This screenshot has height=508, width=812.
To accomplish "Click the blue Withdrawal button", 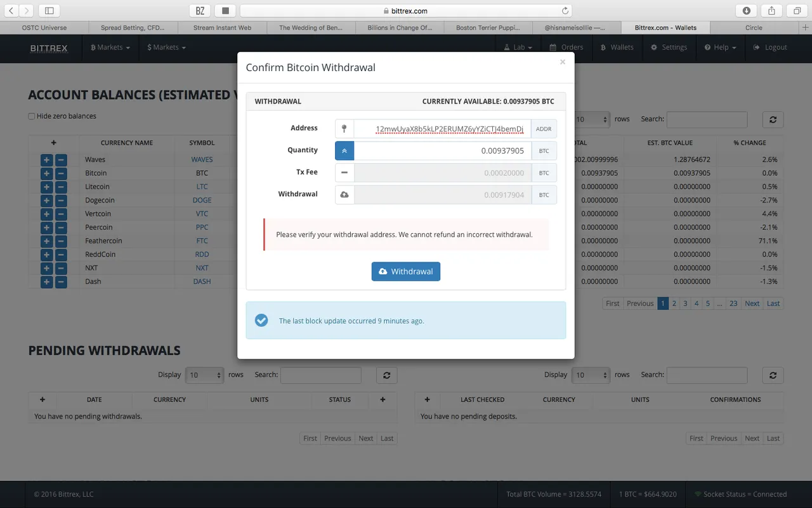I will 406,271.
